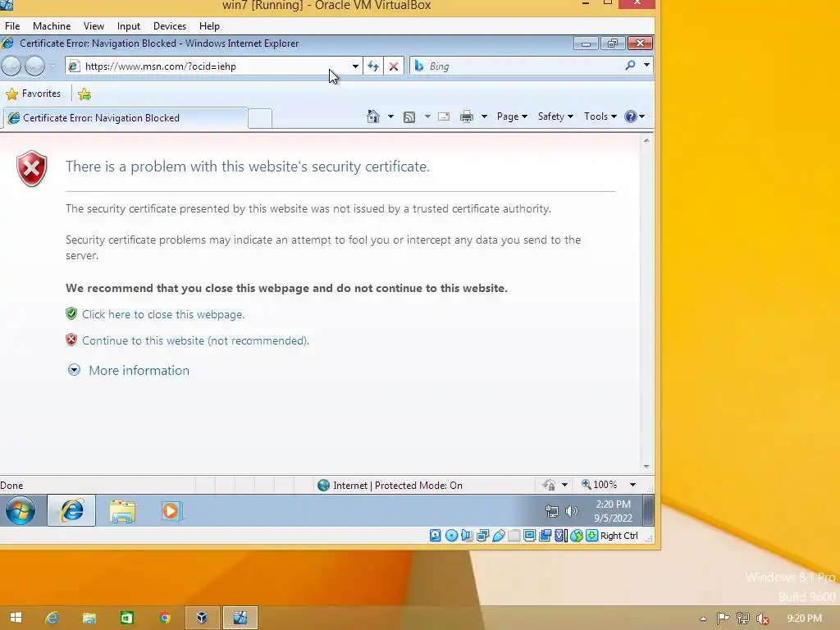840x630 pixels.
Task: Open the Tools menu
Action: point(600,116)
